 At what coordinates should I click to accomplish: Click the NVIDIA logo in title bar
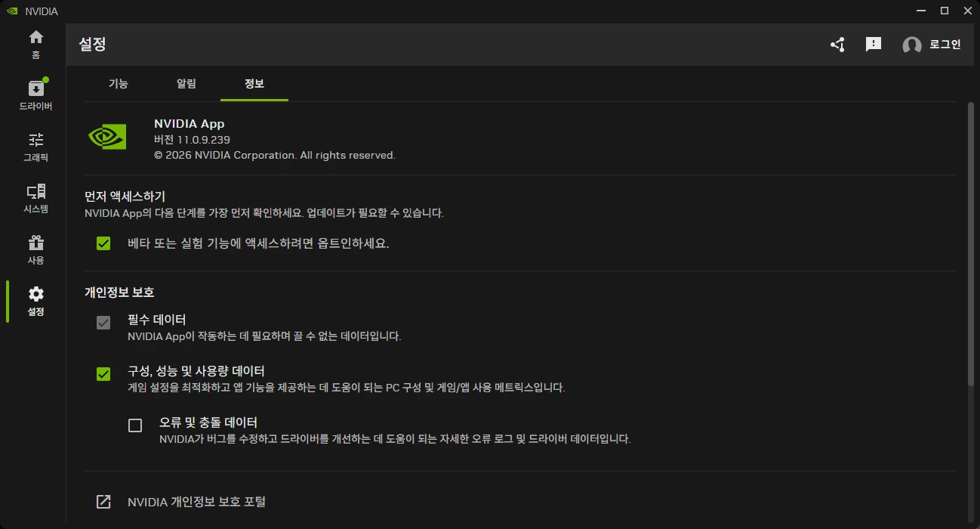11,11
